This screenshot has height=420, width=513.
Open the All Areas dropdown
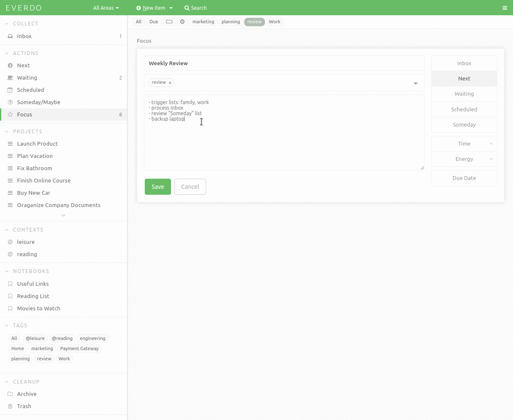[105, 8]
